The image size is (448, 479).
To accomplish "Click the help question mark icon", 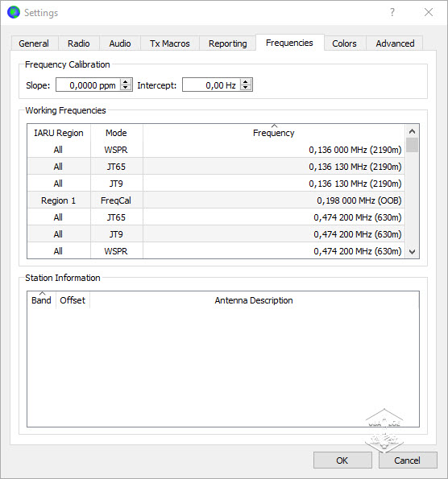I will coord(392,13).
